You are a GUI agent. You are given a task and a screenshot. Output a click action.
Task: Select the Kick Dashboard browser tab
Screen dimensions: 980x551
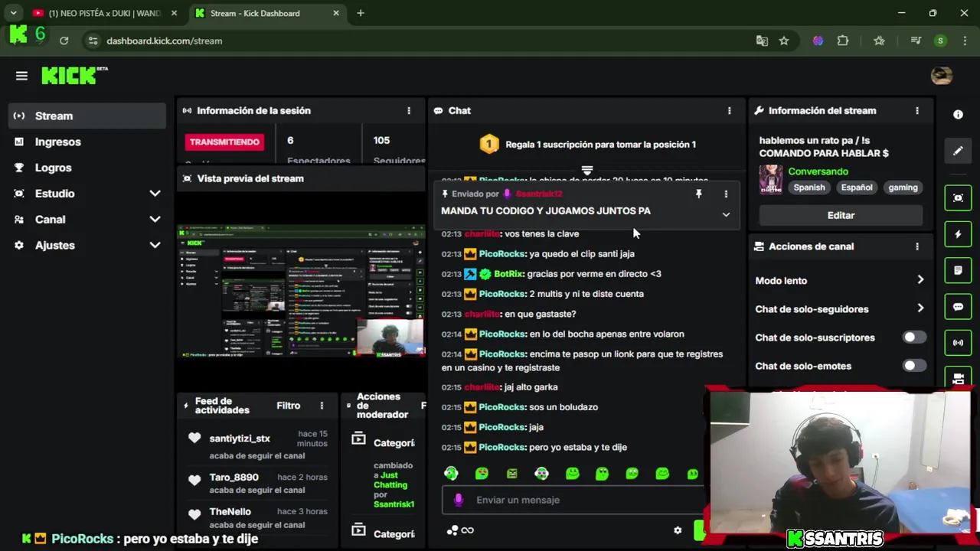coord(266,13)
